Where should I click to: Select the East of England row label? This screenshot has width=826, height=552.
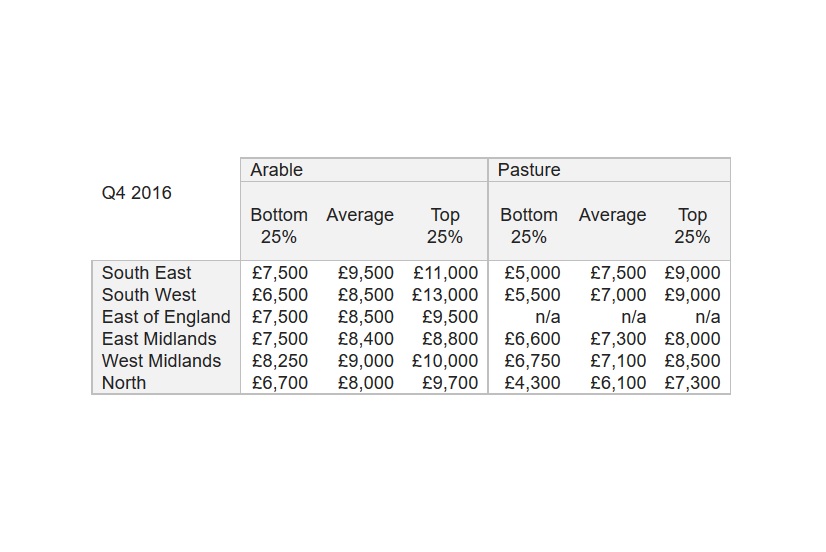click(166, 317)
